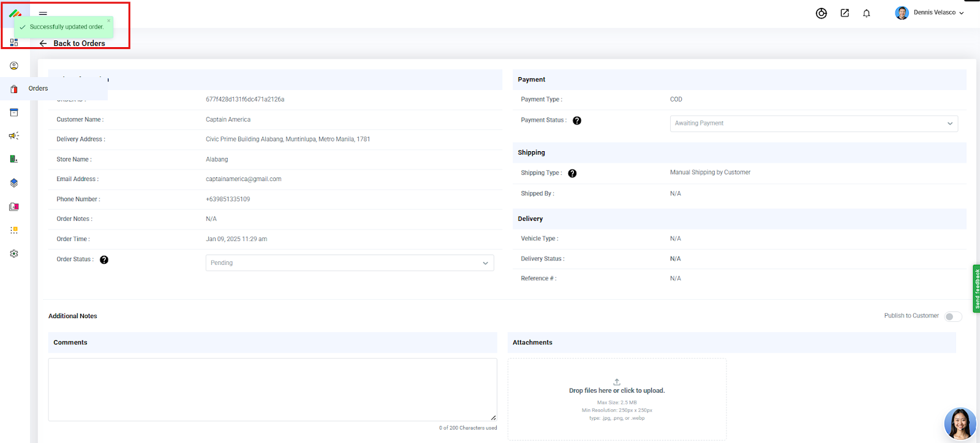Viewport: 980px width, 443px height.
Task: Go Back to Orders
Action: [x=72, y=43]
